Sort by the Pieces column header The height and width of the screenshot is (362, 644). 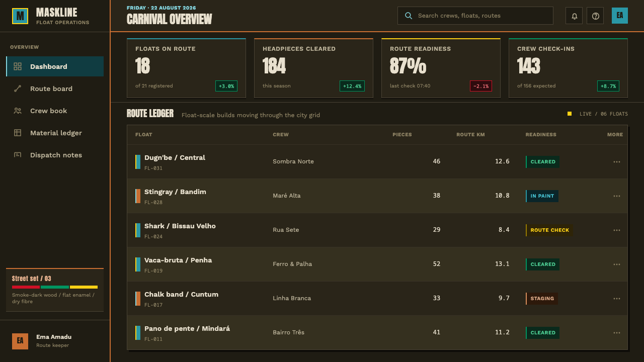pyautogui.click(x=402, y=135)
